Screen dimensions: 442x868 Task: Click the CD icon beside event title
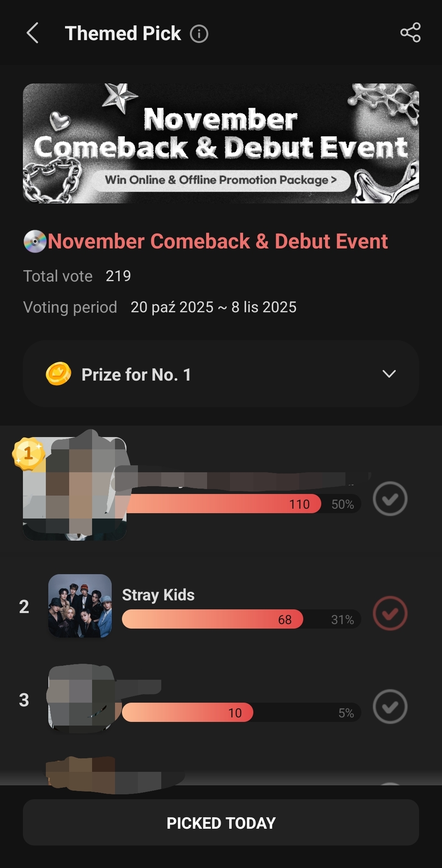tap(35, 241)
